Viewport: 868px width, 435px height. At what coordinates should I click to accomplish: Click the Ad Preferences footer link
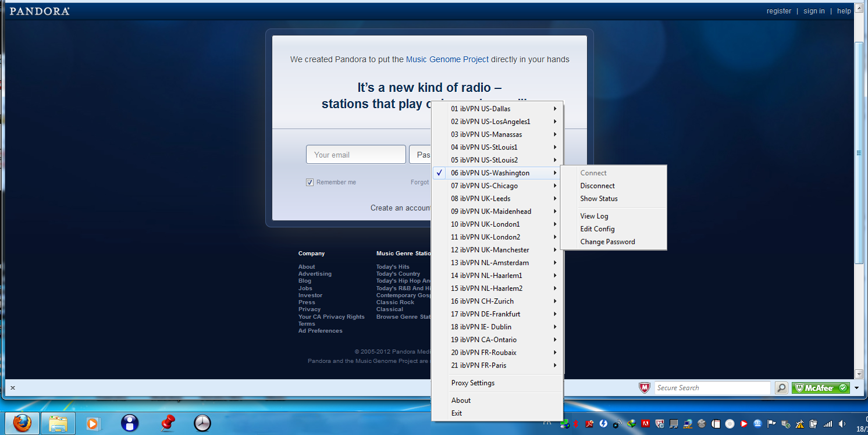(x=321, y=331)
